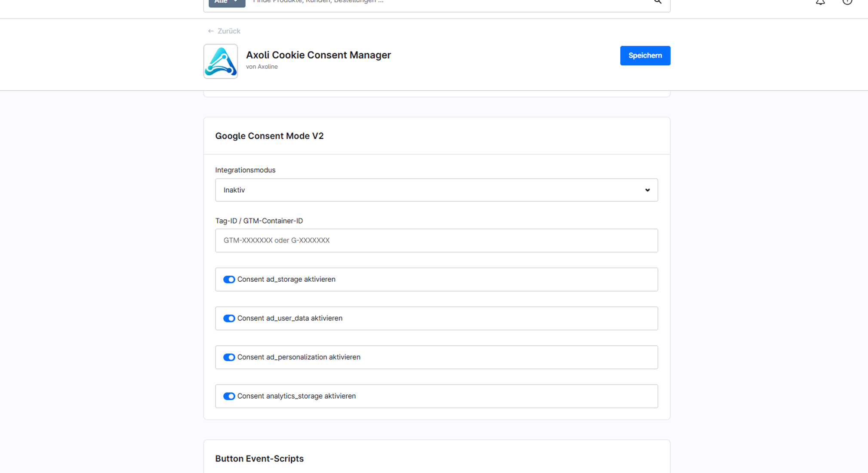Click the Axoli Cookie Consent Manager title
The height and width of the screenshot is (473, 868).
tap(318, 55)
